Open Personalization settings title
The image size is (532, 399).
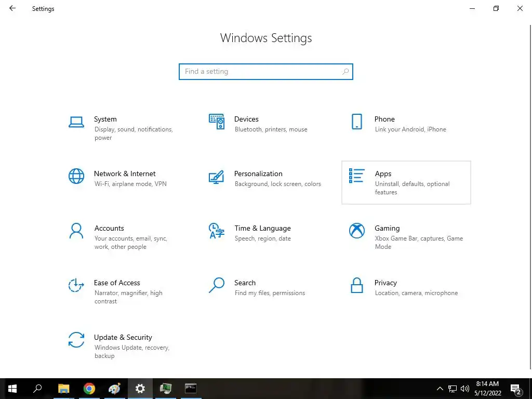[258, 174]
